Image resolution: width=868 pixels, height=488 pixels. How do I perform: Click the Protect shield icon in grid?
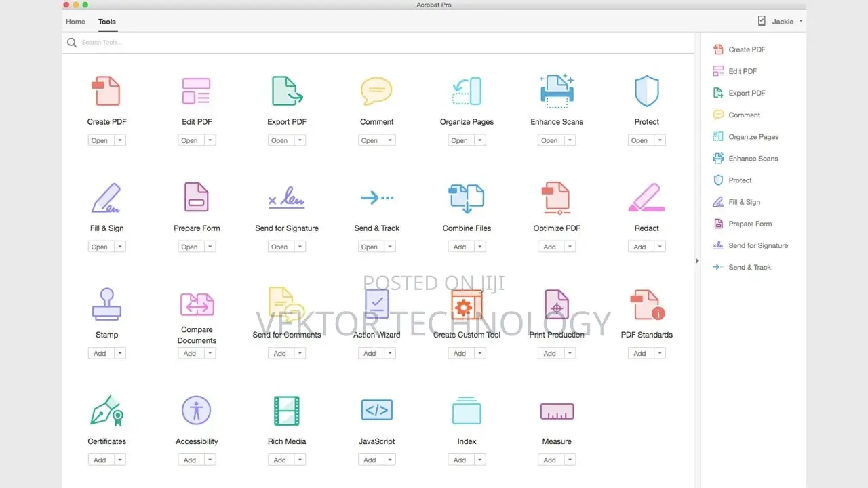coord(646,91)
